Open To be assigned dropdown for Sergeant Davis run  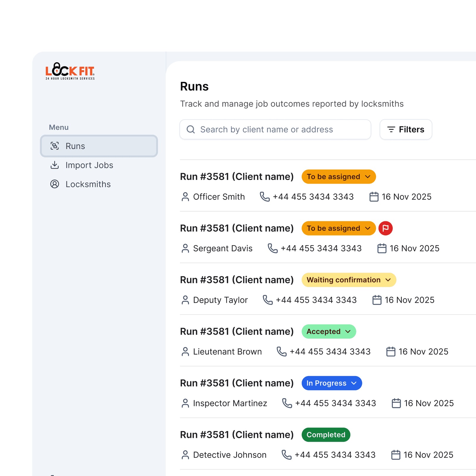pyautogui.click(x=339, y=228)
